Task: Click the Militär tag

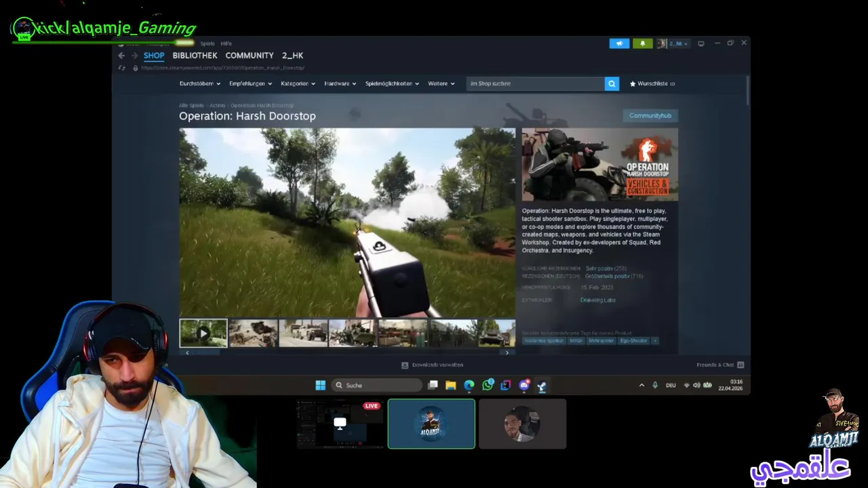Action: (x=576, y=341)
